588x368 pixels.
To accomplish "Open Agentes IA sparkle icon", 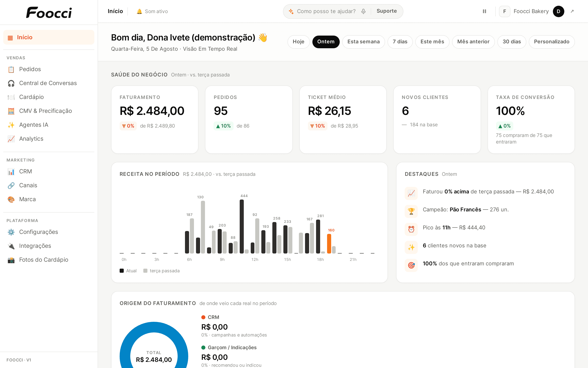I will [x=11, y=125].
